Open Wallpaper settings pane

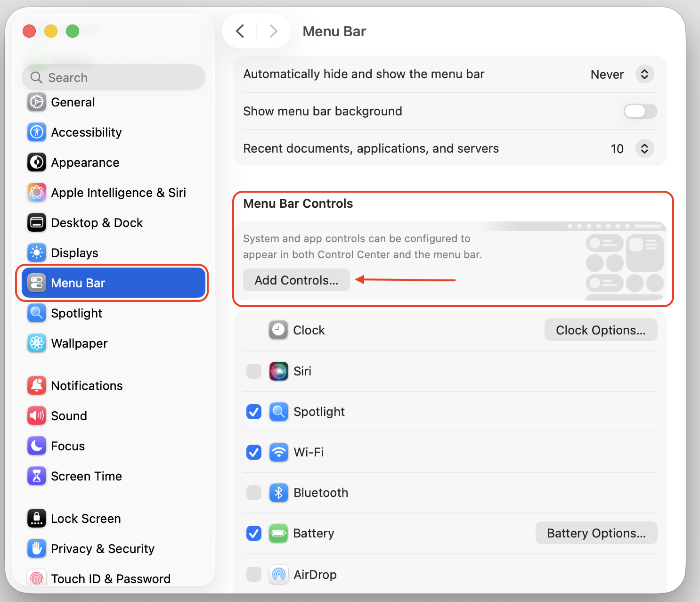[114, 343]
